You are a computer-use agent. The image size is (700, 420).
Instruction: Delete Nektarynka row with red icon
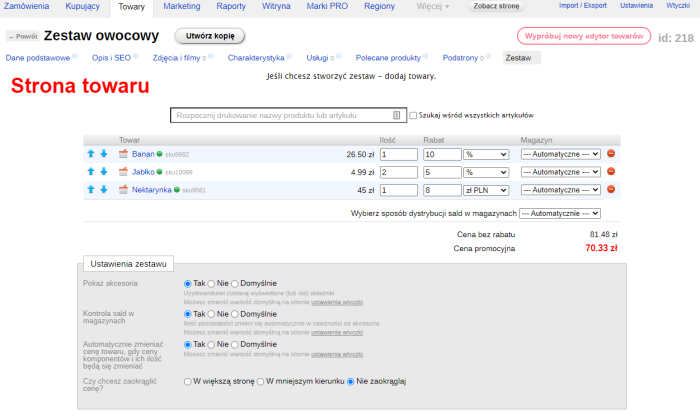611,189
